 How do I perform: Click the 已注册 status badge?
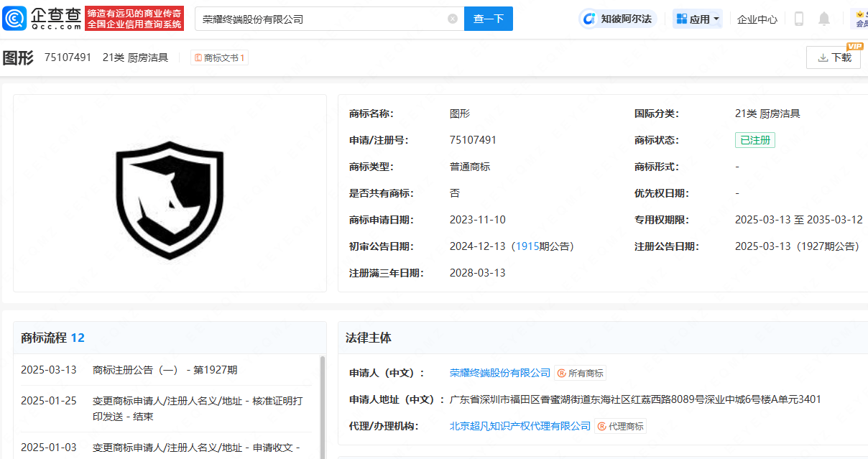click(755, 140)
